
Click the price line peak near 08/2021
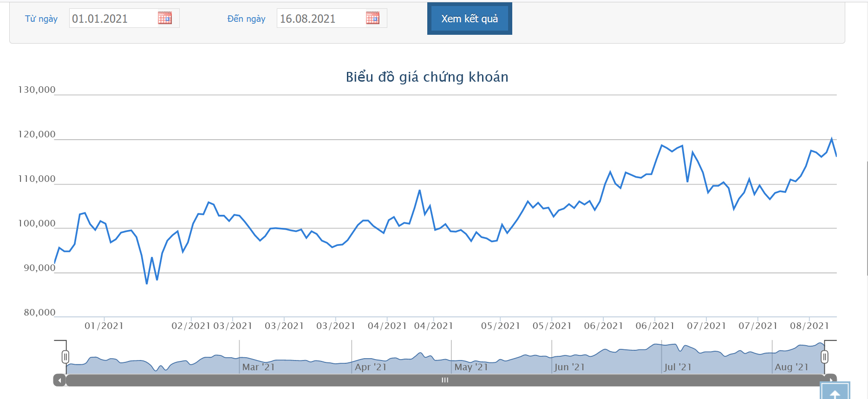click(x=831, y=139)
